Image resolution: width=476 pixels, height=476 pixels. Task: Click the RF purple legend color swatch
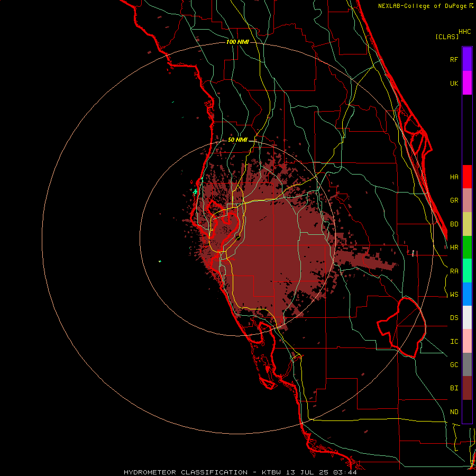(x=467, y=59)
